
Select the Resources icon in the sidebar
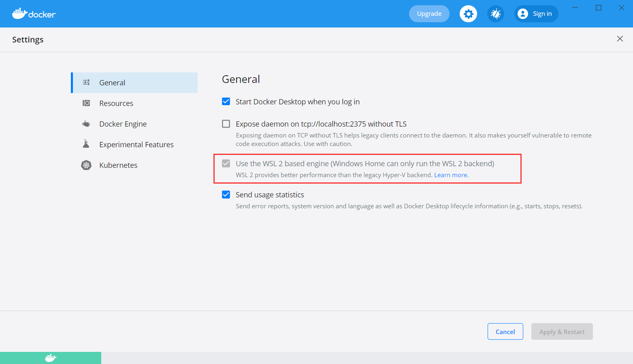86,103
